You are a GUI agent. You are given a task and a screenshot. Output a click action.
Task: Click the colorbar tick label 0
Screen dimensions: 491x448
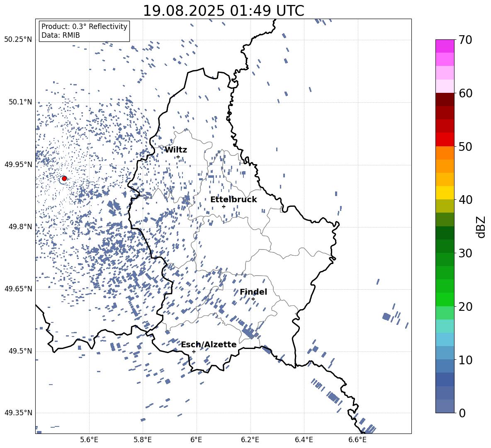pyautogui.click(x=462, y=413)
